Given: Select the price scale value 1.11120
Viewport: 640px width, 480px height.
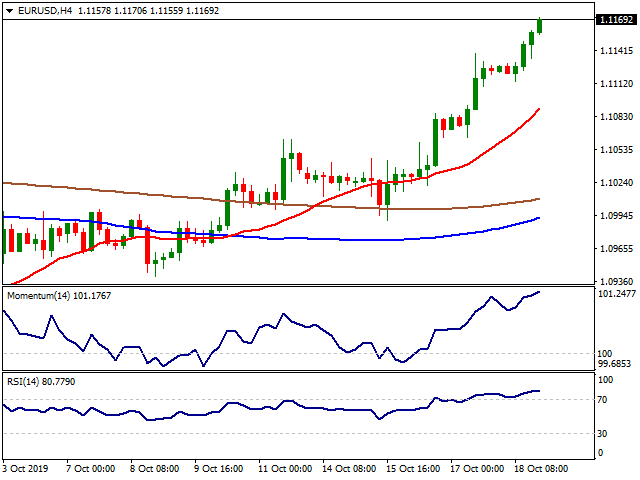Looking at the screenshot, I should [x=616, y=84].
